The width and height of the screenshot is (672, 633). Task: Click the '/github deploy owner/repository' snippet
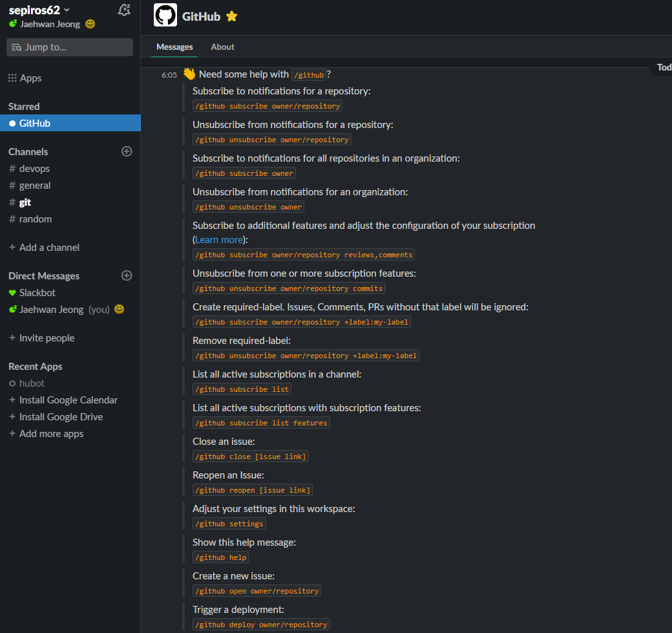[262, 625]
